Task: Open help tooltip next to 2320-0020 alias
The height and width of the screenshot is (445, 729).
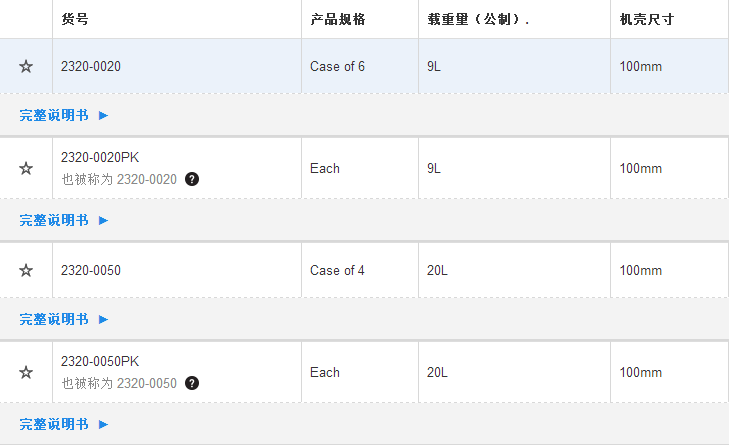Action: click(x=192, y=180)
